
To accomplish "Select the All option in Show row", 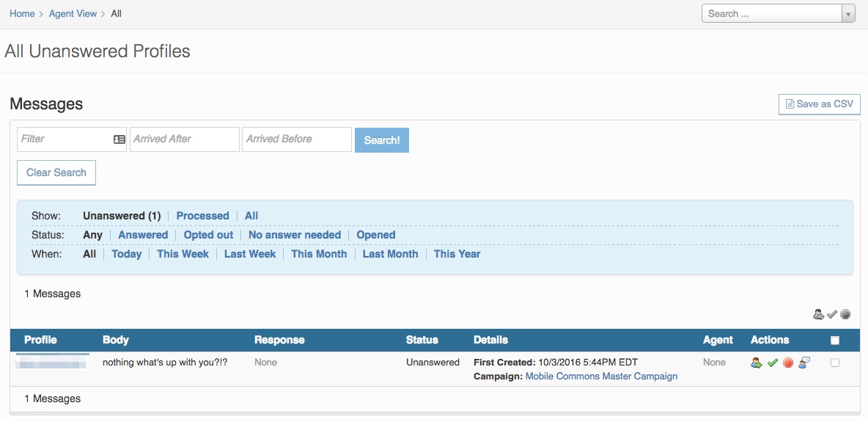I will (x=251, y=216).
